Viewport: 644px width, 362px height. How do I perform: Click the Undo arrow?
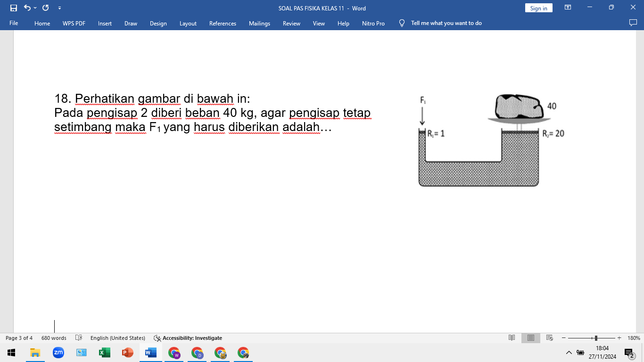(27, 8)
